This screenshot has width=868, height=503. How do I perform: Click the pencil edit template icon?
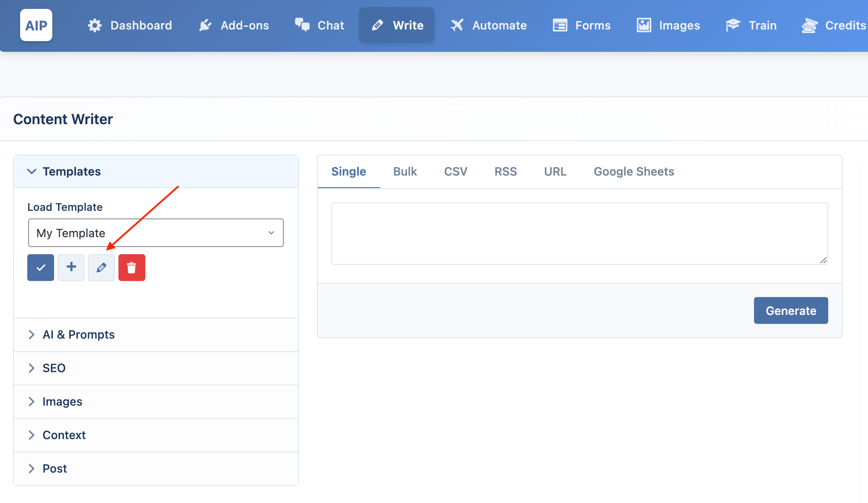(101, 268)
